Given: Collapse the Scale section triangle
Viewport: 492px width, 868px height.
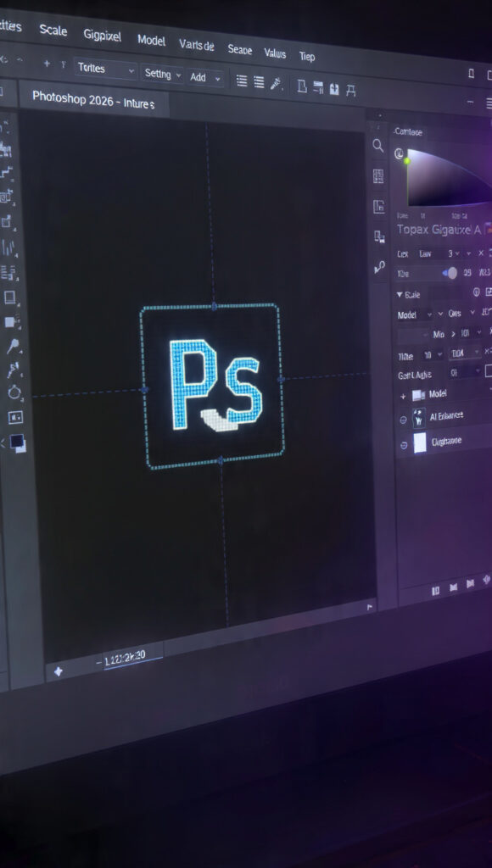Looking at the screenshot, I should point(400,294).
